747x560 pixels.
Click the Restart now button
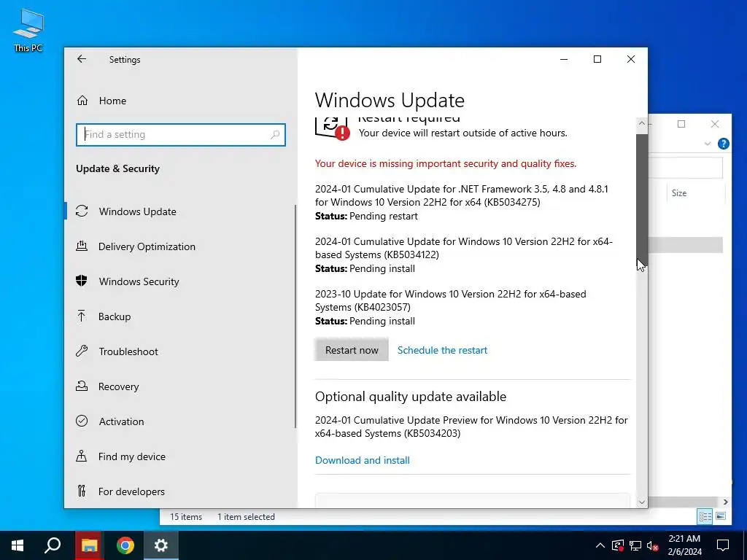(352, 350)
